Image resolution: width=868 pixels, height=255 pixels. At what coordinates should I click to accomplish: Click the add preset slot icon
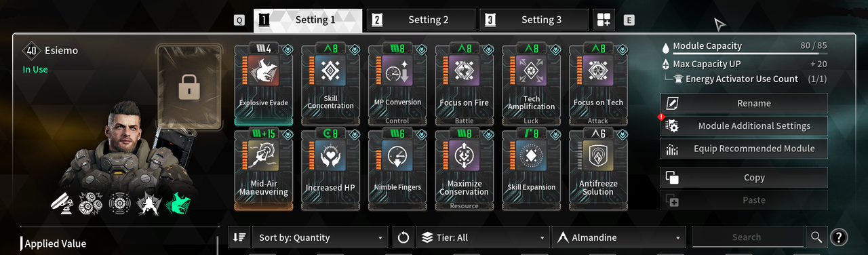coord(604,20)
